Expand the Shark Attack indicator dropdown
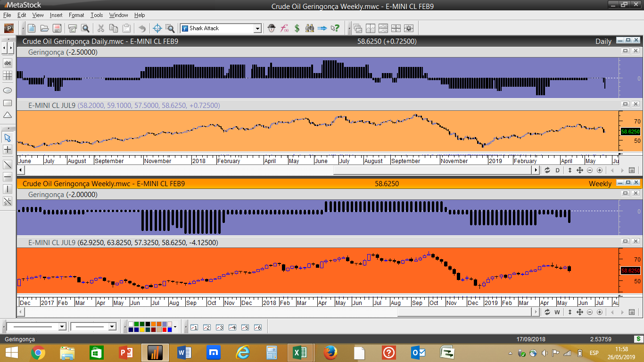 [x=257, y=29]
